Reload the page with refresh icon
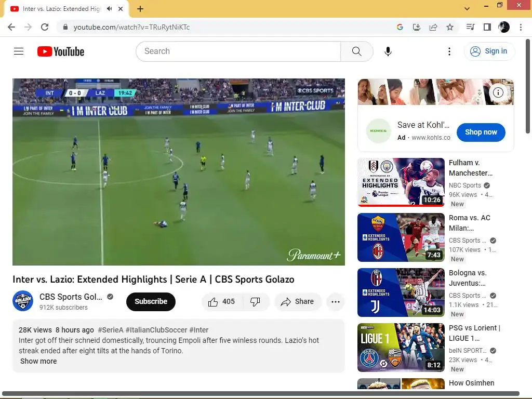Image resolution: width=532 pixels, height=399 pixels. pyautogui.click(x=45, y=27)
